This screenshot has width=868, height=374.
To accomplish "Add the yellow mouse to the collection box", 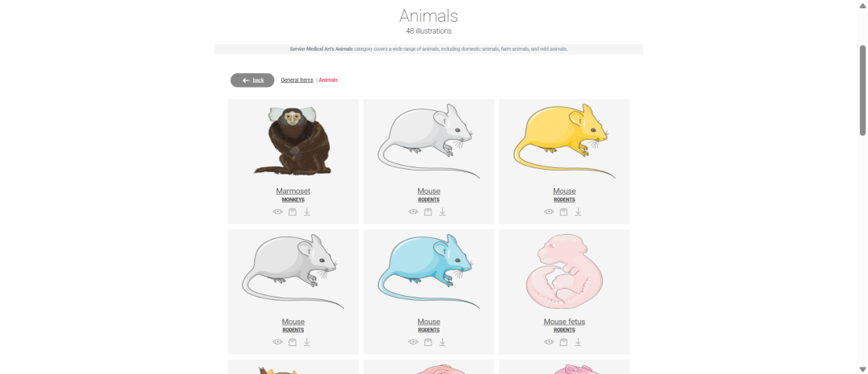I will point(563,212).
